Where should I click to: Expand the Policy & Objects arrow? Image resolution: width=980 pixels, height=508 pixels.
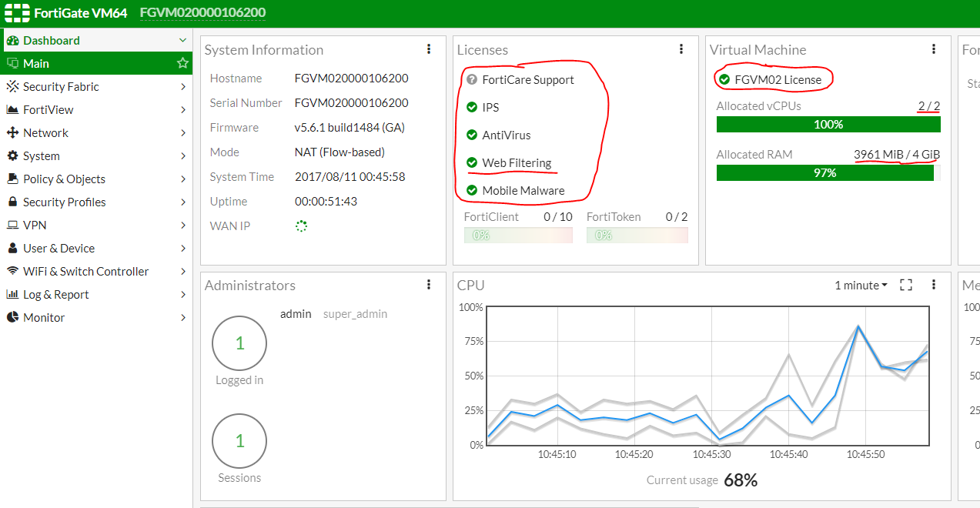(x=183, y=179)
